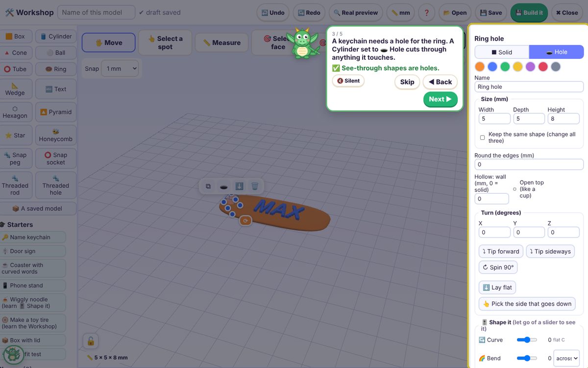
Task: Add a Snap socket part
Action: [x=56, y=158]
